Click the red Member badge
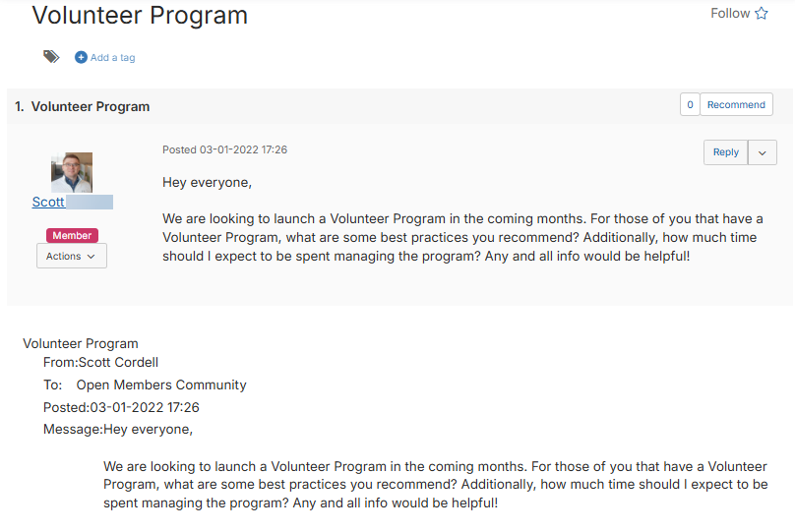 point(72,235)
